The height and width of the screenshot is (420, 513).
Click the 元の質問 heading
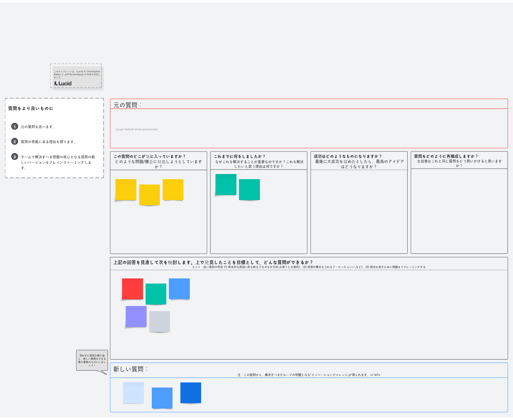point(127,105)
